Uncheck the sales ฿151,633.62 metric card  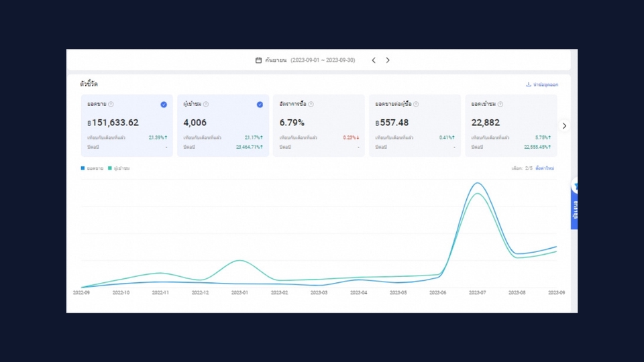pos(164,105)
